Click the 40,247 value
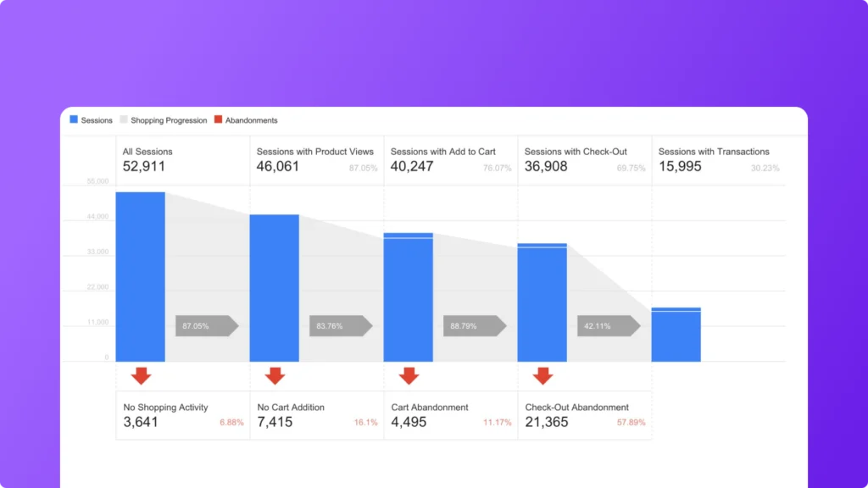This screenshot has width=868, height=488. (x=412, y=167)
